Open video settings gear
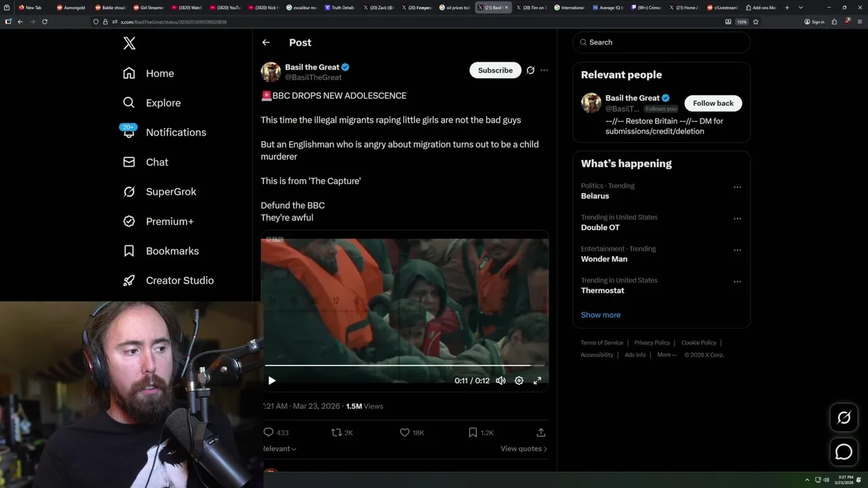The width and height of the screenshot is (868, 488). pos(519,381)
